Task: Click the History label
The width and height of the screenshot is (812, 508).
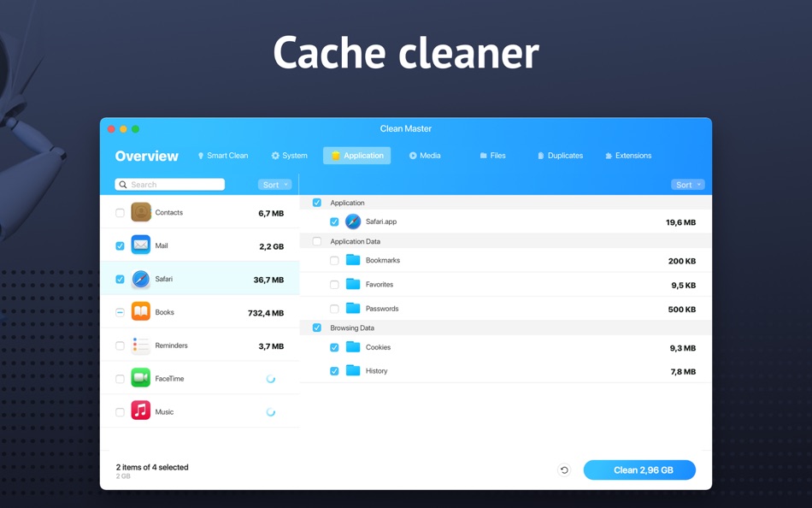Action: 376,370
